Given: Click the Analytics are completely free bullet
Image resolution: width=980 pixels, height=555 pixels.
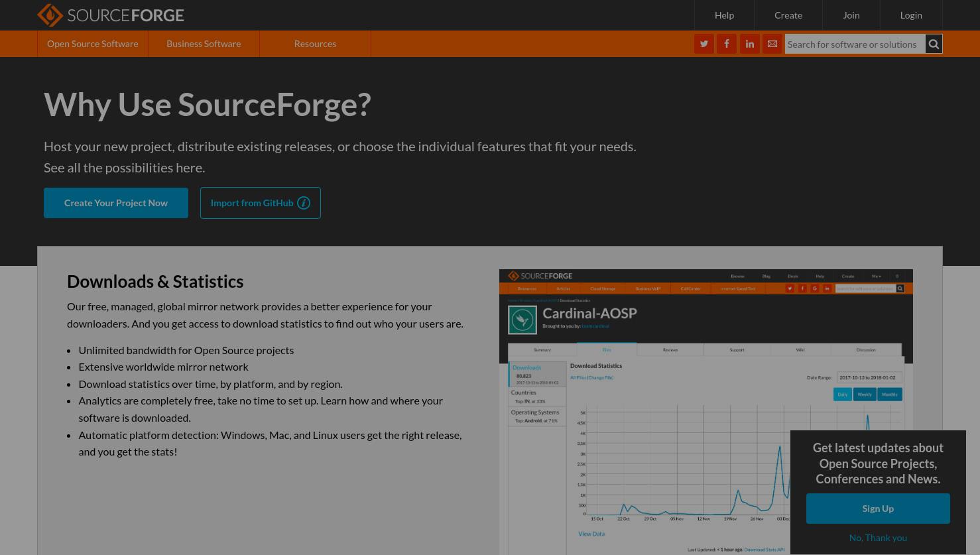Looking at the screenshot, I should coord(261,409).
